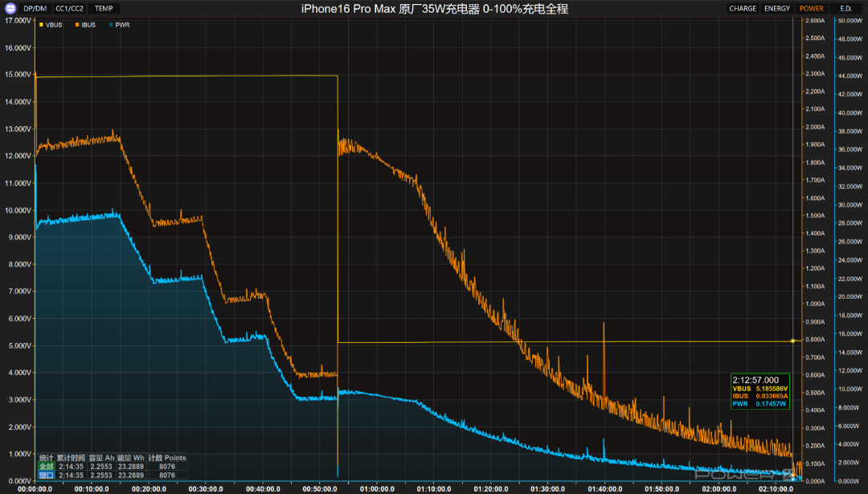Toggle the PWR legend entry
The width and height of the screenshot is (868, 494).
coord(120,25)
